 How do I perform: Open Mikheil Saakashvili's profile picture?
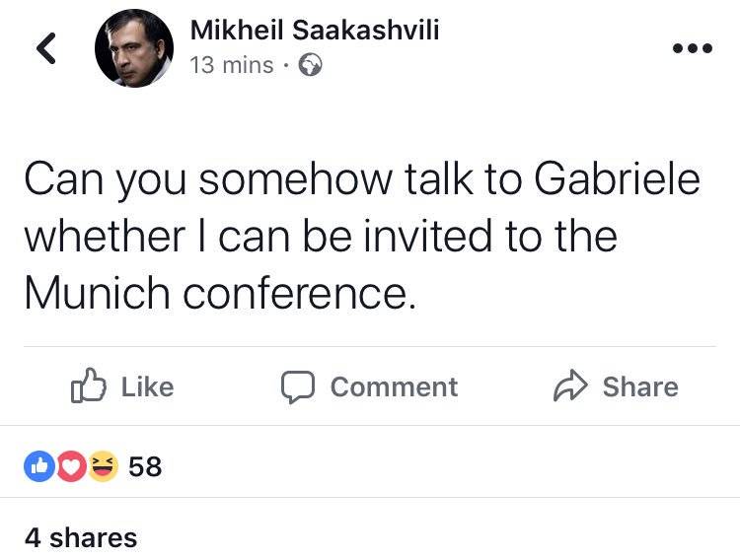134,49
